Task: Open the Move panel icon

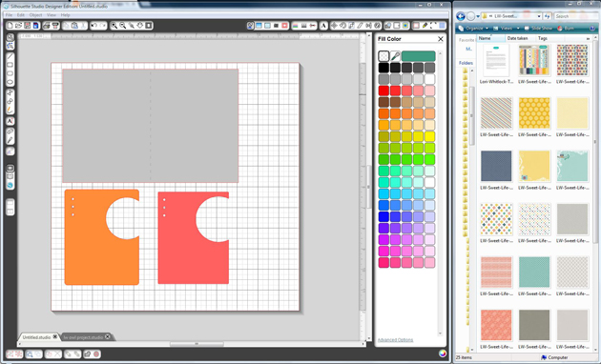Action: tap(334, 26)
